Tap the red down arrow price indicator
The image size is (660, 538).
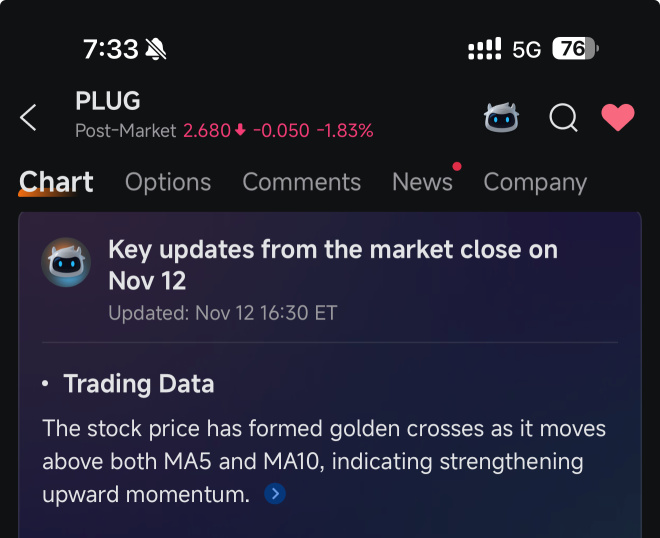[240, 131]
